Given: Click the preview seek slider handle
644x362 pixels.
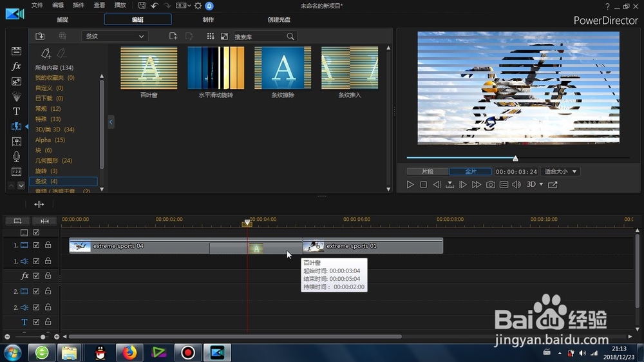Looking at the screenshot, I should coord(515,158).
